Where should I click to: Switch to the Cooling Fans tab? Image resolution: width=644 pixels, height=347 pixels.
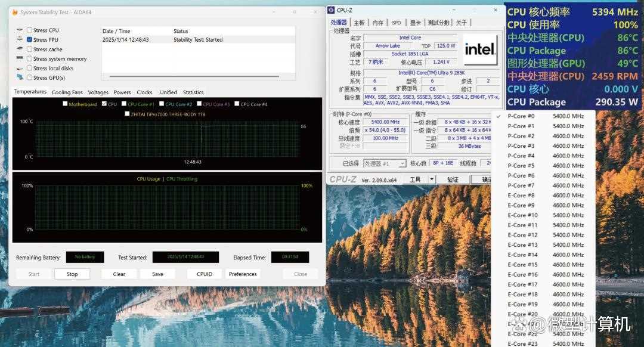pyautogui.click(x=67, y=92)
